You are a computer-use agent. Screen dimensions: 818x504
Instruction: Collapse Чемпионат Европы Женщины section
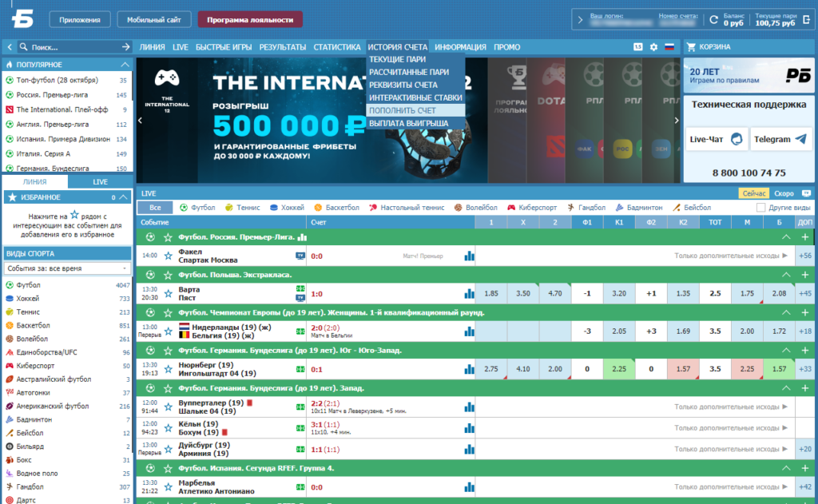click(x=786, y=312)
